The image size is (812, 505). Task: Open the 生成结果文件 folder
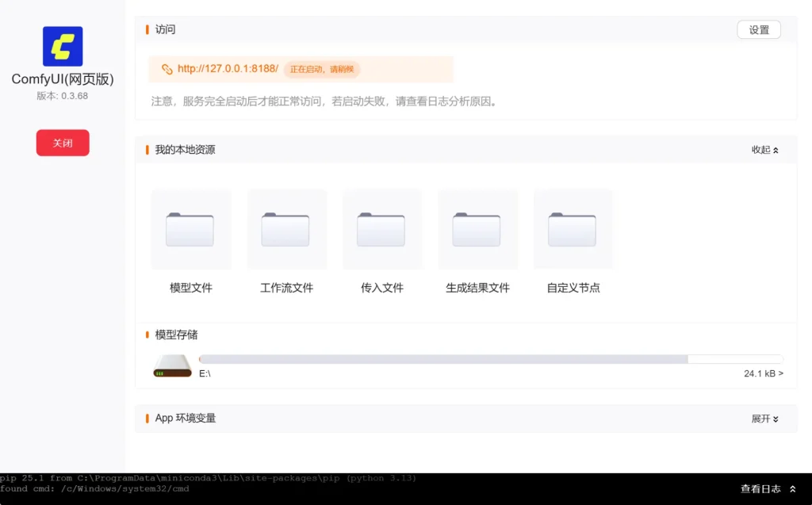[x=477, y=229]
